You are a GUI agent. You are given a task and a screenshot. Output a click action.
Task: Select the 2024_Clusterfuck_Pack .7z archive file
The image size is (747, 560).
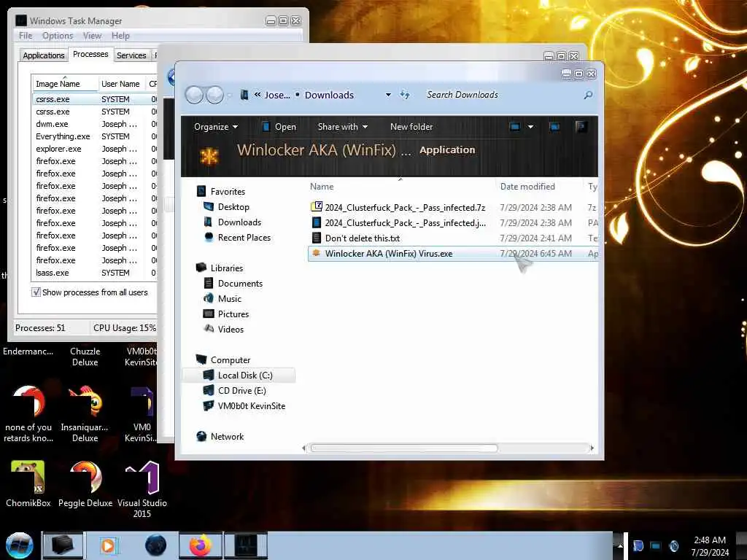coord(405,207)
